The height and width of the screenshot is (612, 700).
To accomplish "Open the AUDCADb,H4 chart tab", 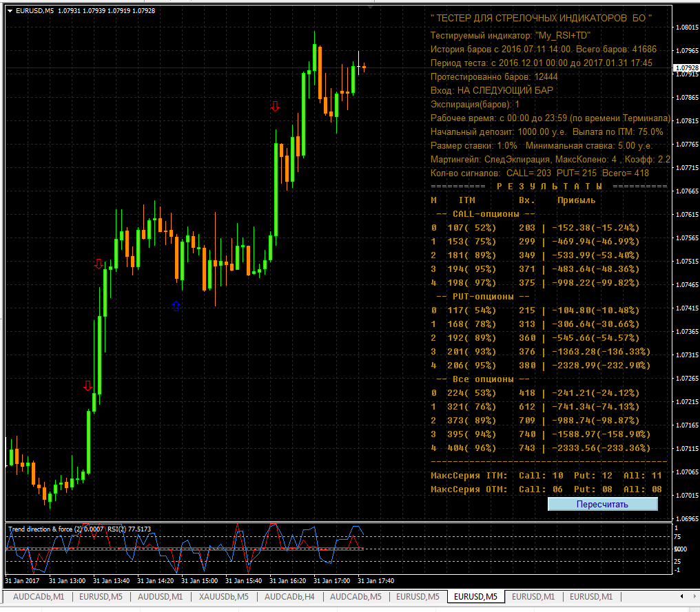I will [x=289, y=596].
